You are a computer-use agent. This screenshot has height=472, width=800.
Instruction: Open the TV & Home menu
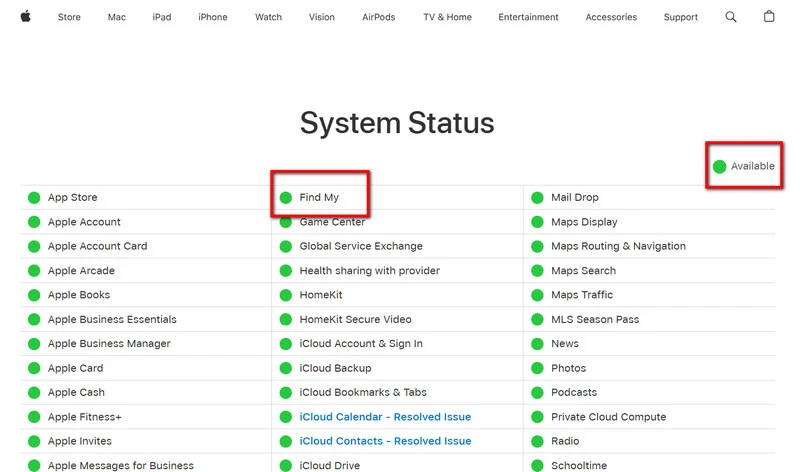coord(447,17)
